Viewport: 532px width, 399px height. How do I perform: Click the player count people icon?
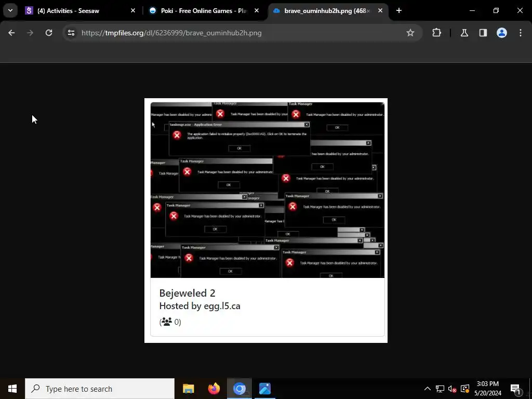(x=167, y=322)
